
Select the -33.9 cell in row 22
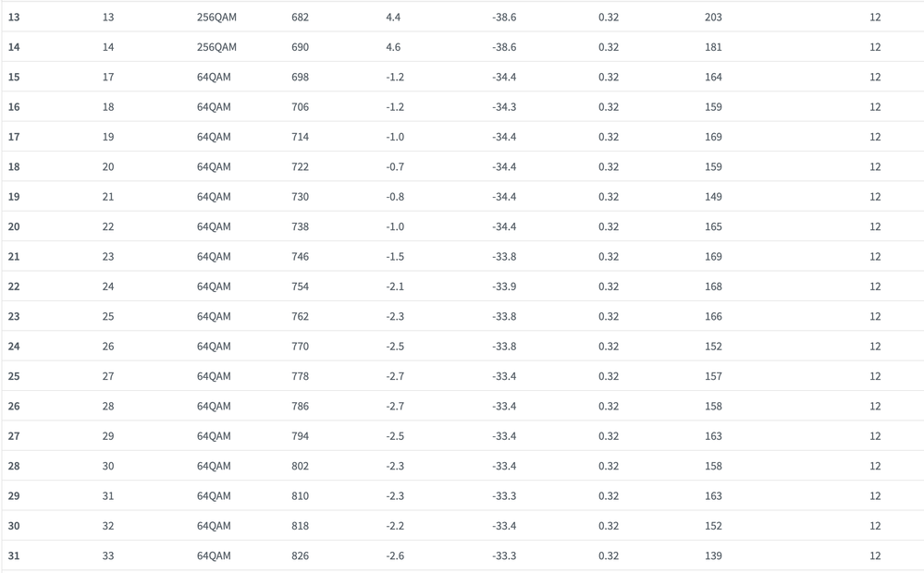tap(504, 286)
